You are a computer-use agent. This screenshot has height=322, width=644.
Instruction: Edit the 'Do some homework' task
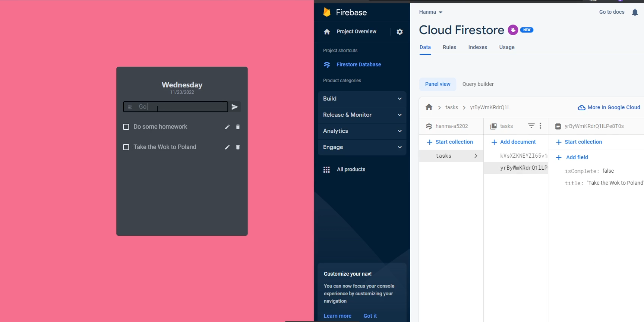[x=227, y=127]
